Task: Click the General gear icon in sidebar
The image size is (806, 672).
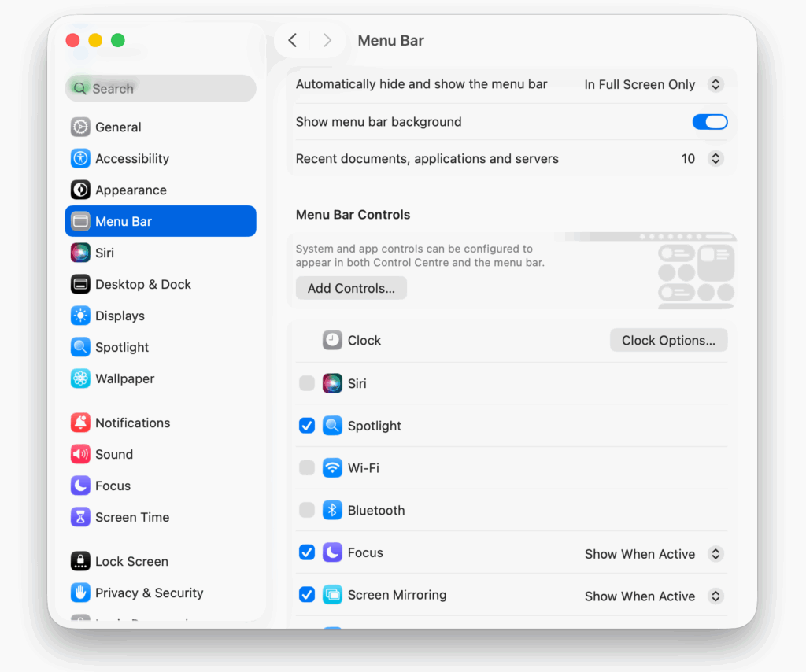Action: point(80,127)
